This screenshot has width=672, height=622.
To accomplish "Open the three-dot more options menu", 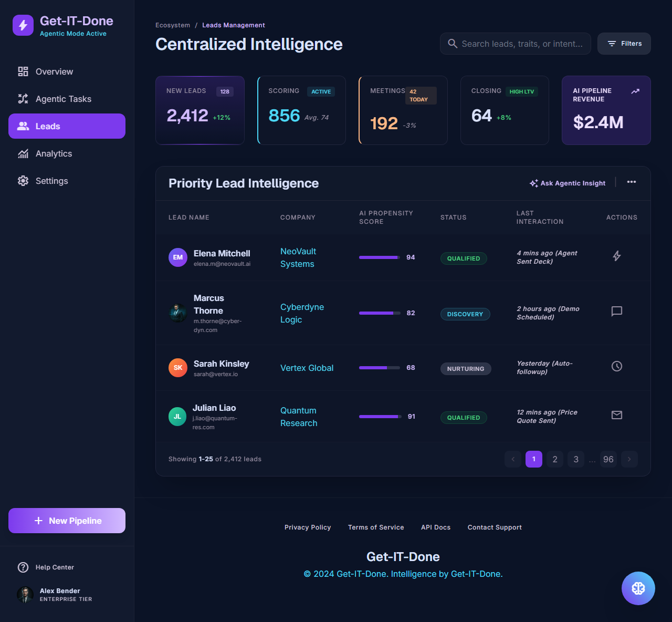I will (x=632, y=182).
